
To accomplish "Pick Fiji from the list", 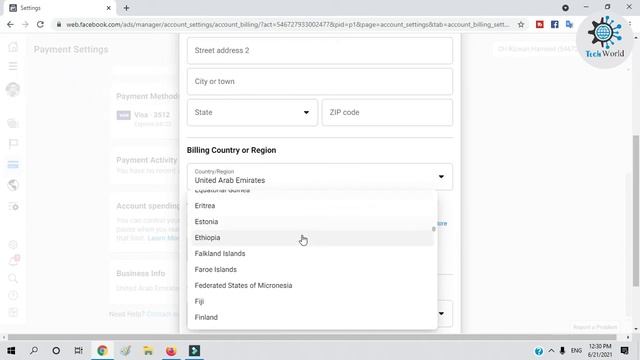I will [x=313, y=301].
